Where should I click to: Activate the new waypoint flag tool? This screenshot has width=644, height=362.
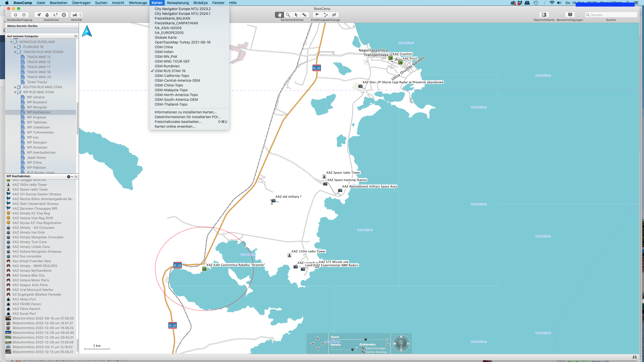pos(317,15)
